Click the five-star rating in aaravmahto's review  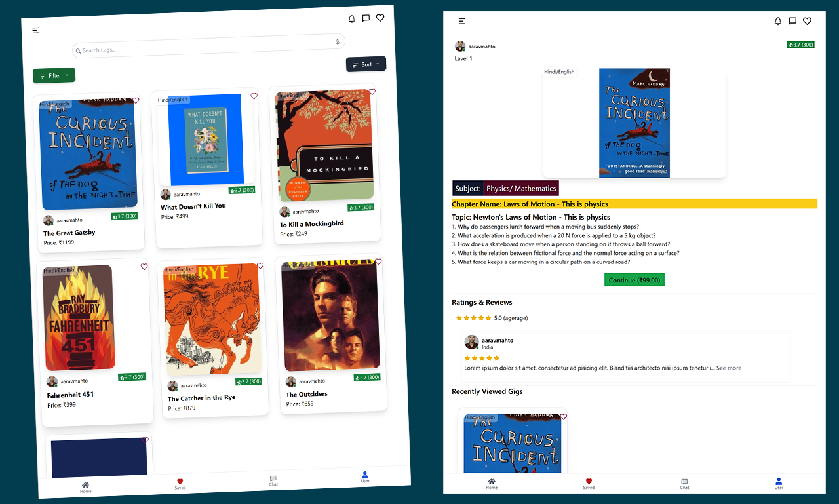(482, 359)
